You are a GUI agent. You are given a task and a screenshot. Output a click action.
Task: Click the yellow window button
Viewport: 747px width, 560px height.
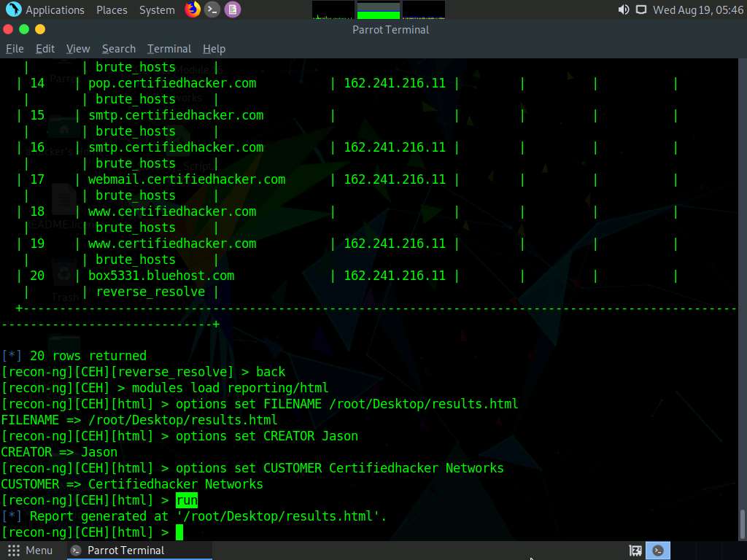40,29
